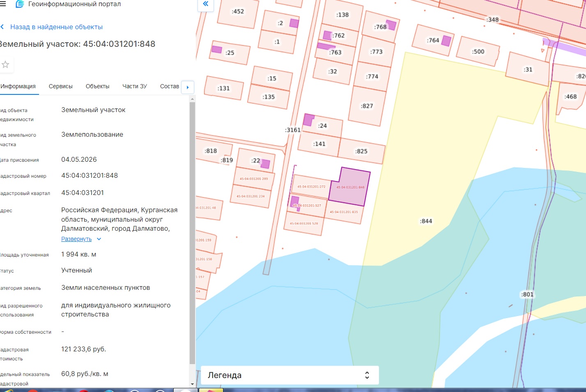Show more tabs with right arrow button
This screenshot has width=586, height=392.
(x=188, y=87)
